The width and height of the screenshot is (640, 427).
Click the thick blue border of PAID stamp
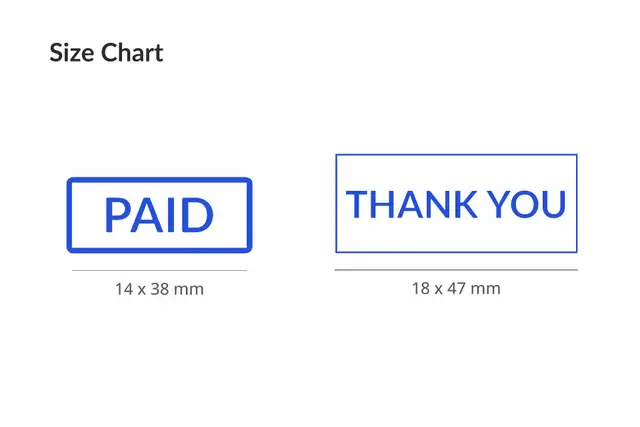159,180
